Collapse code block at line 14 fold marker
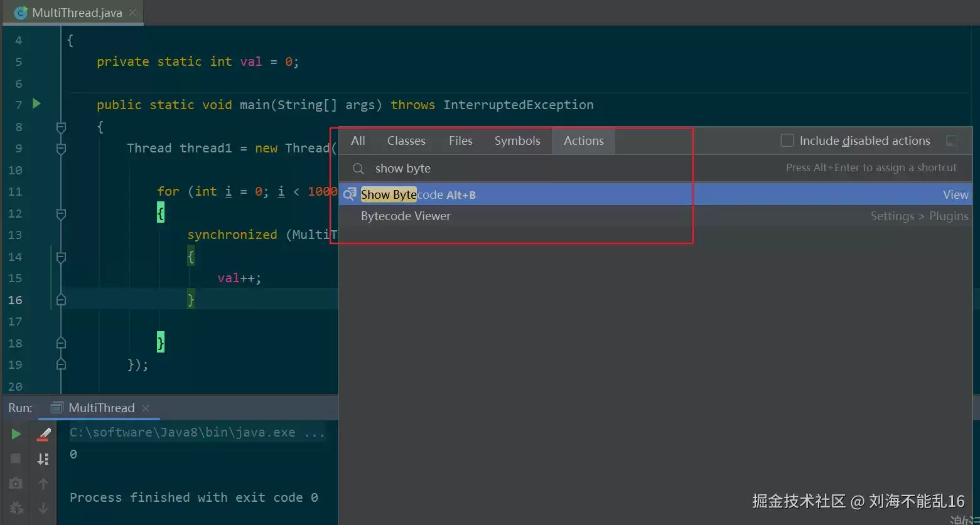 coord(61,257)
